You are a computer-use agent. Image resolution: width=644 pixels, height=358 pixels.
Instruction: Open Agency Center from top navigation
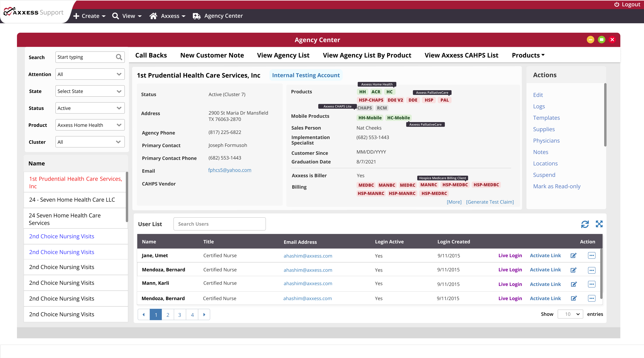223,16
